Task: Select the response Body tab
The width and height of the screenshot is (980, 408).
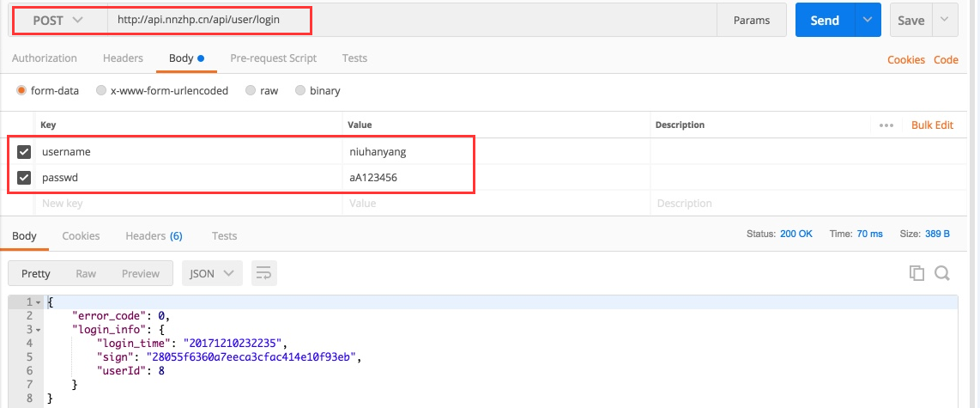Action: click(x=24, y=236)
